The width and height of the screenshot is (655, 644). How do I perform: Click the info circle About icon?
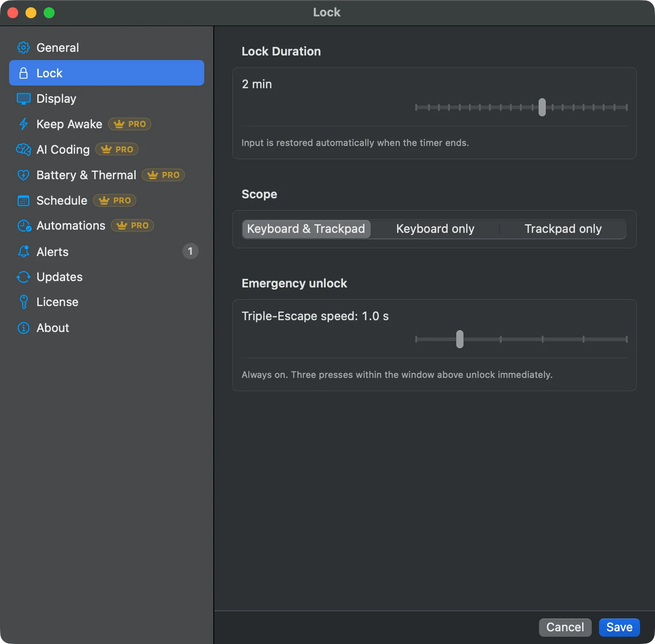point(23,328)
